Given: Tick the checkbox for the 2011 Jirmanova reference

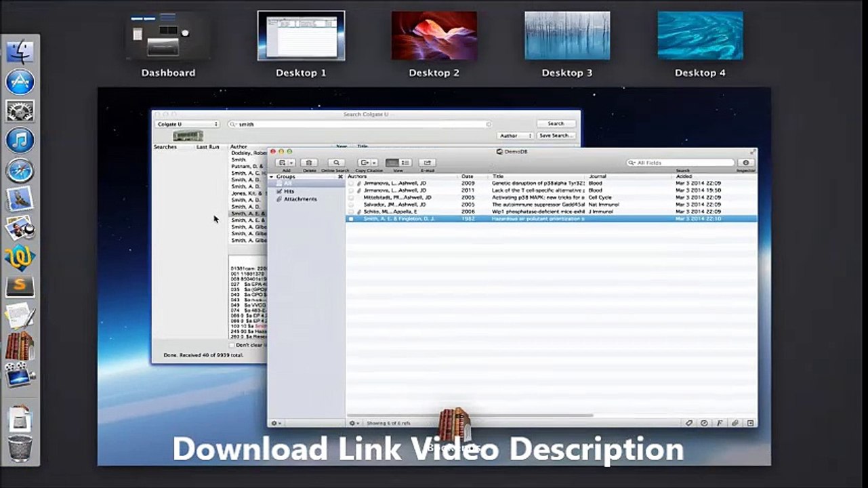Looking at the screenshot, I should click(x=351, y=190).
